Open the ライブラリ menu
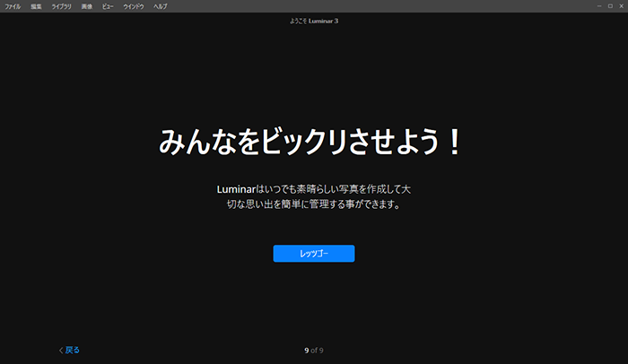The image size is (628, 364). pos(61,6)
